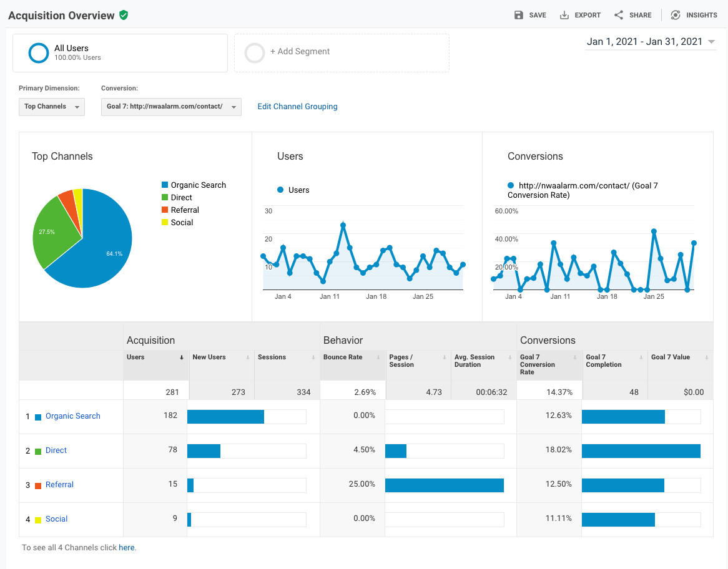Open the date range picker dropdown
This screenshot has width=728, height=569.
click(x=651, y=42)
